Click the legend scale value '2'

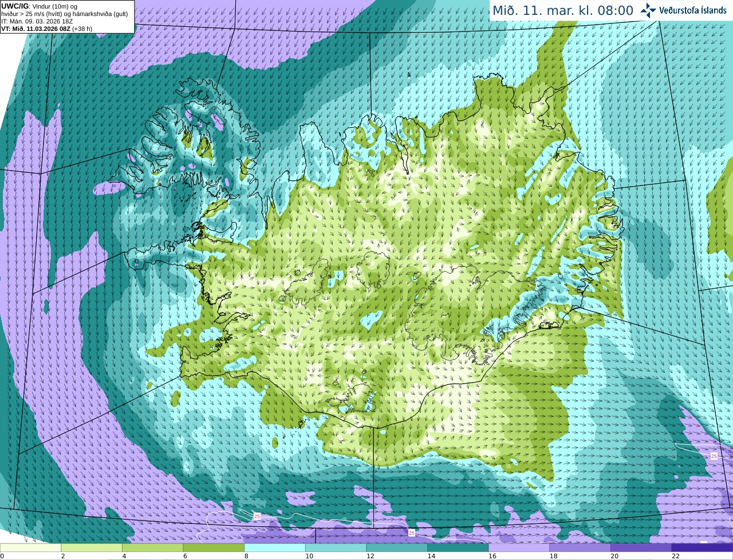pos(63,556)
